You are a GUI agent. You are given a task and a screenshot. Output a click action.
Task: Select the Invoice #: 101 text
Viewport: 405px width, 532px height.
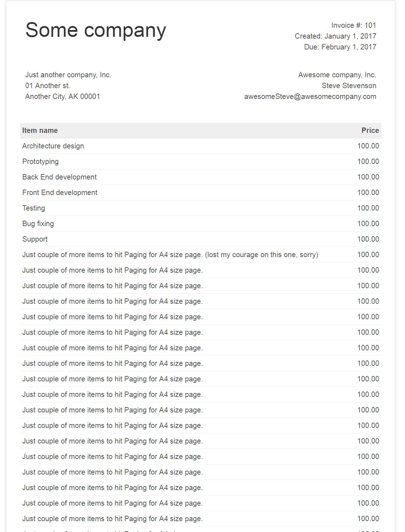(353, 25)
